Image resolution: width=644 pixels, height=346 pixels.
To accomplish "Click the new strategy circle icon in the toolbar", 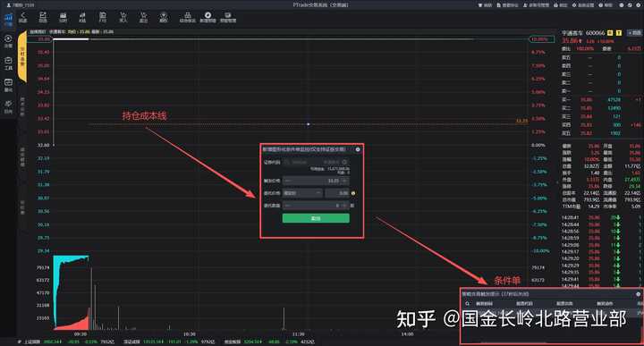I will (208, 15).
